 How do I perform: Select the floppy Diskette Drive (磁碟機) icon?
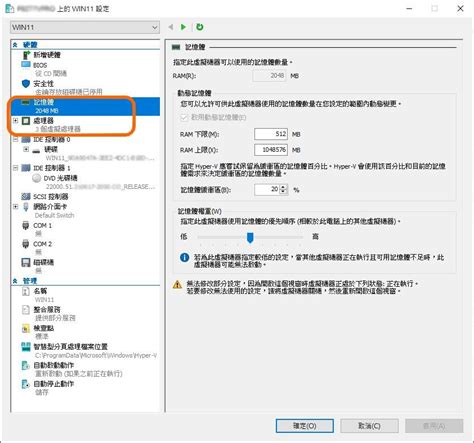pyautogui.click(x=26, y=262)
